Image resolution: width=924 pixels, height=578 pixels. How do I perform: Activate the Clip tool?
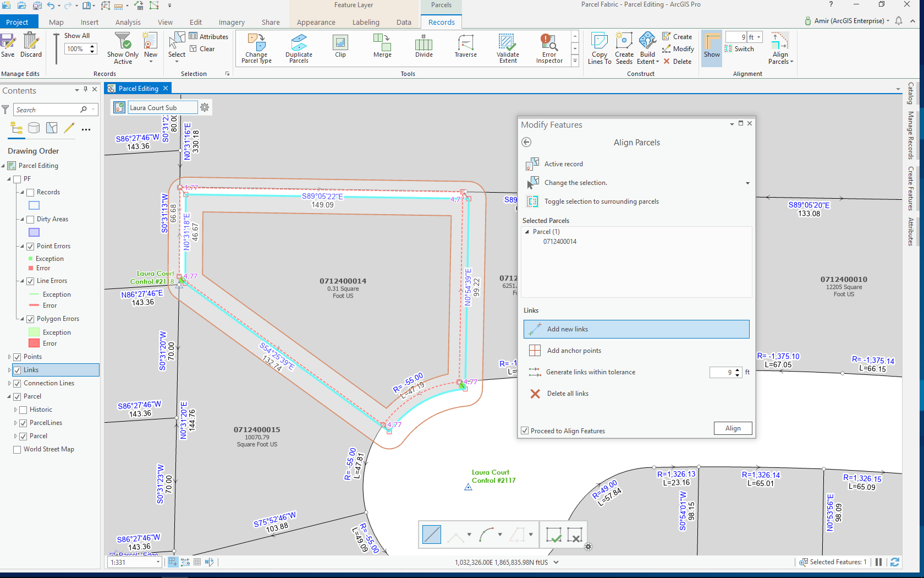340,48
